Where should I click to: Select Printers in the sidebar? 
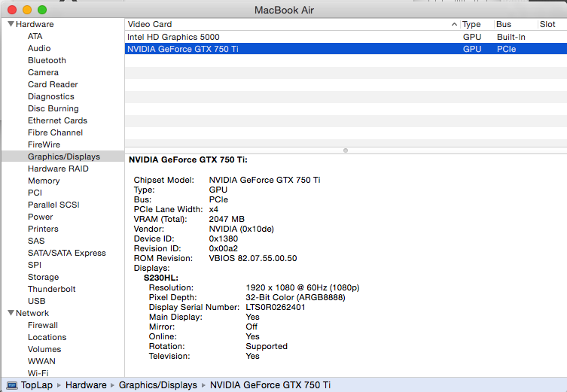(43, 229)
